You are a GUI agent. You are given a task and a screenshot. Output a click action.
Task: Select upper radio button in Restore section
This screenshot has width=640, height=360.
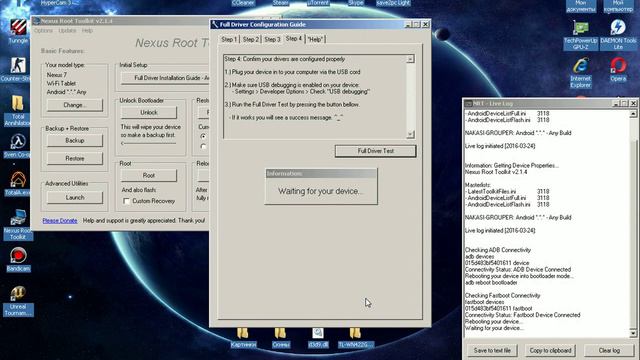[x=203, y=136]
